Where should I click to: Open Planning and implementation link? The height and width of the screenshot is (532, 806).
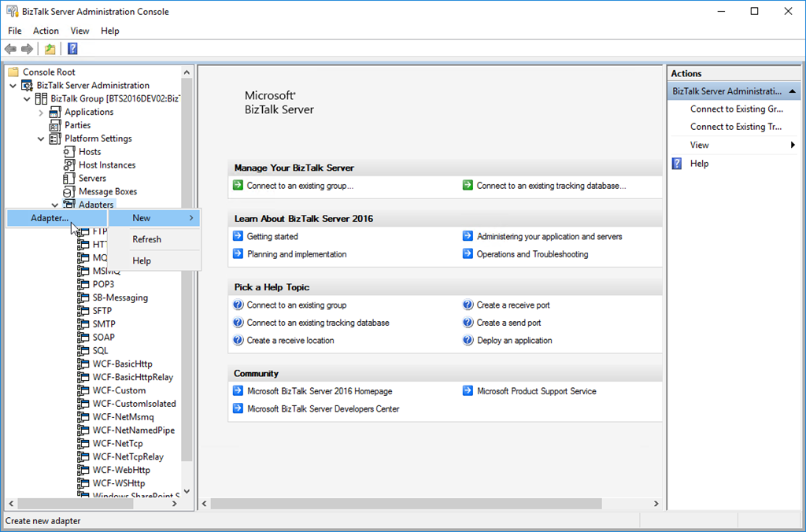pyautogui.click(x=297, y=254)
